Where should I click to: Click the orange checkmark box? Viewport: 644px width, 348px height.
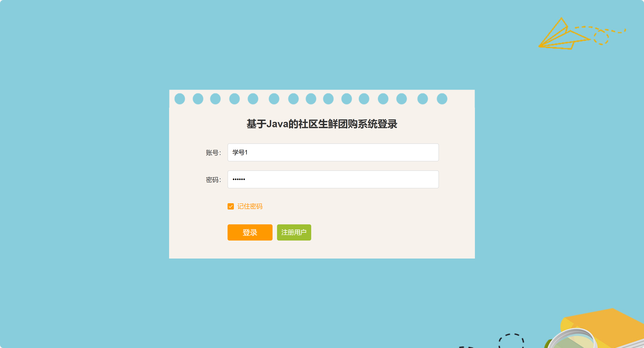click(230, 206)
